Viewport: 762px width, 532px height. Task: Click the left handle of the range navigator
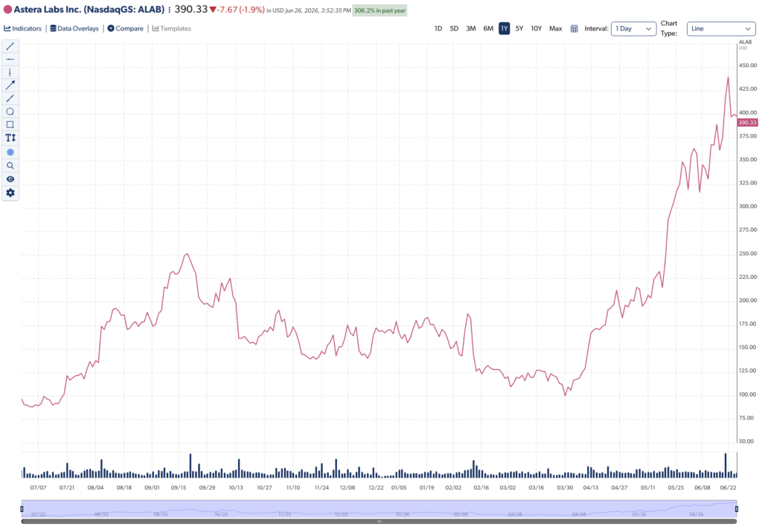(x=22, y=509)
